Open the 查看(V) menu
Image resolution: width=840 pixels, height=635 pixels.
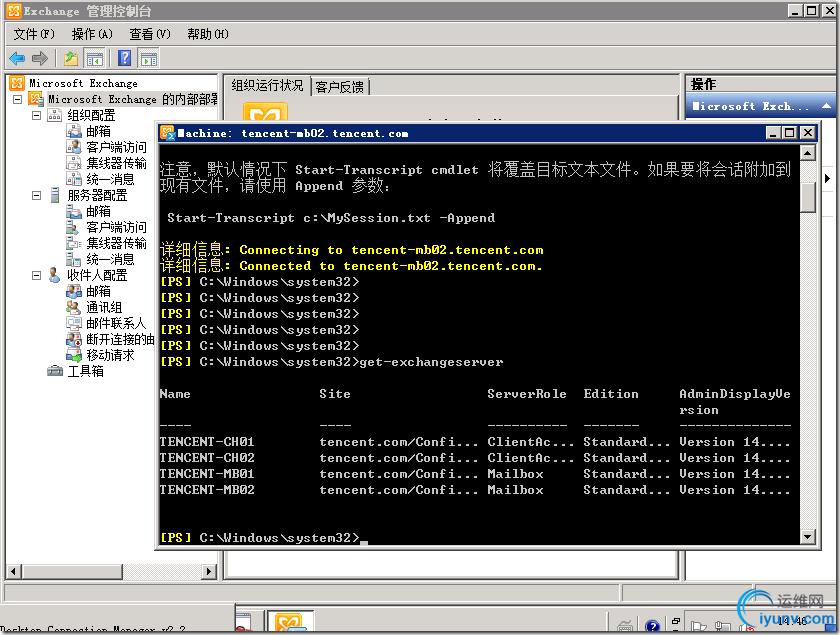pos(150,34)
